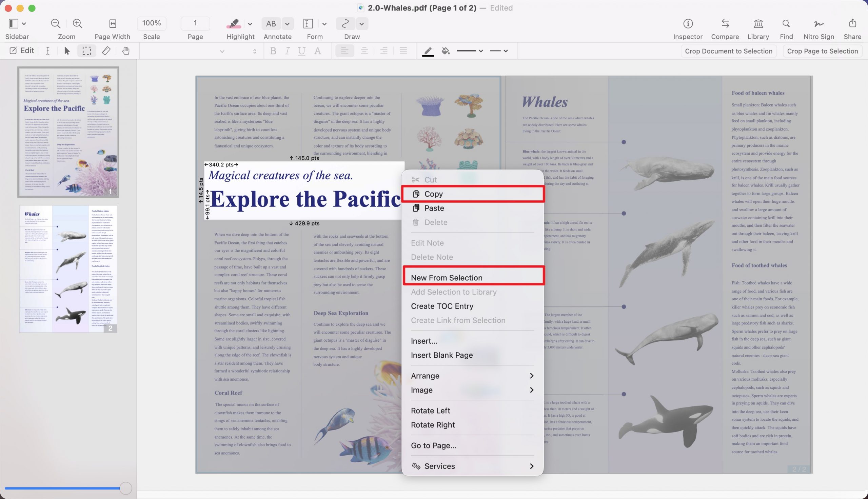Click the Zoom In magnifier icon
The height and width of the screenshot is (499, 868).
tap(77, 24)
